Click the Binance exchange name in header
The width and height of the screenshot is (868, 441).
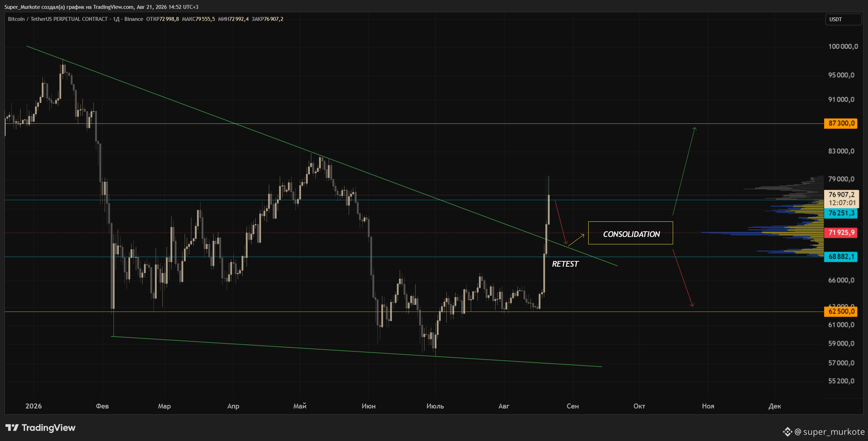(x=134, y=19)
